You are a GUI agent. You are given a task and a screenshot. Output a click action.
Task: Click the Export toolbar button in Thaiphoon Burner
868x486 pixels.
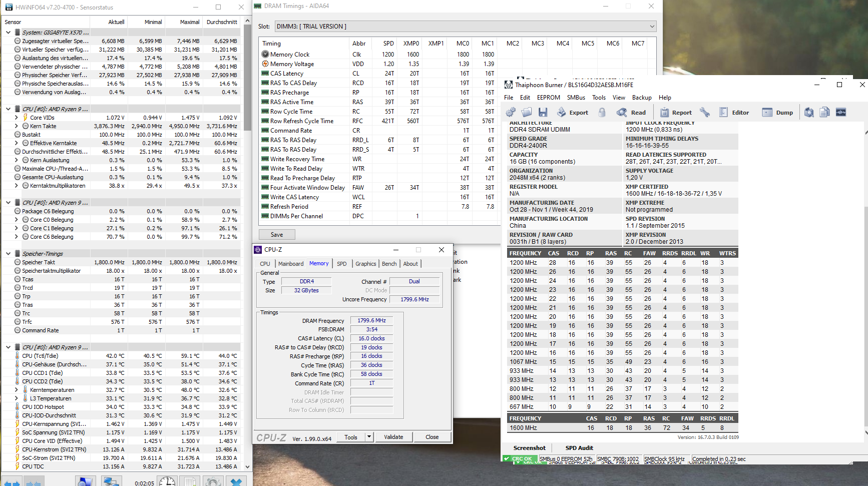pyautogui.click(x=572, y=112)
